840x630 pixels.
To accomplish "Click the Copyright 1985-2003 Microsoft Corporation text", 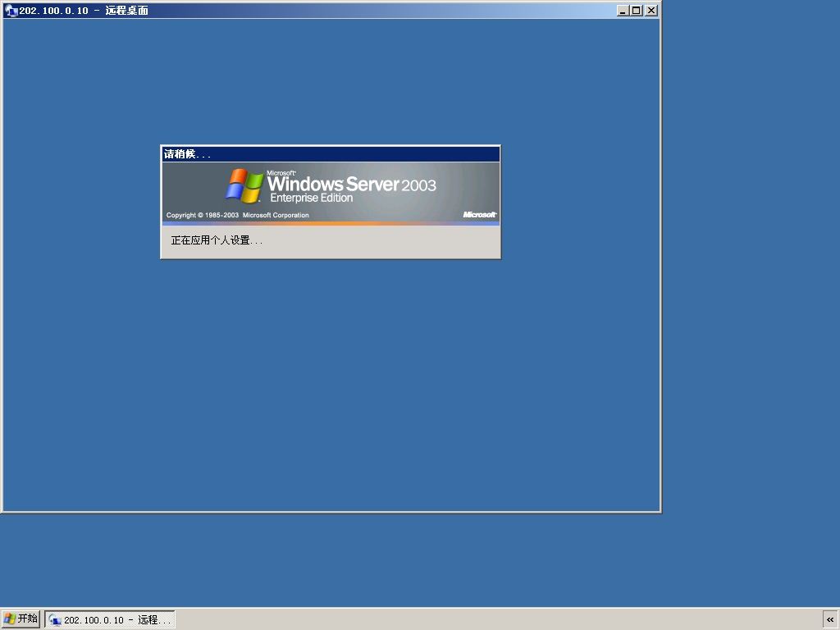I will click(x=237, y=216).
